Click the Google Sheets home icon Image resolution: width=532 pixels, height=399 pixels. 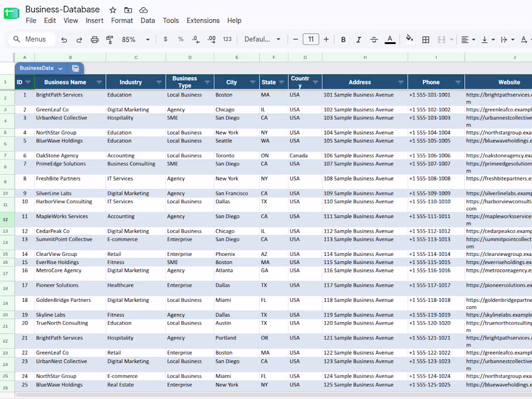coord(11,14)
